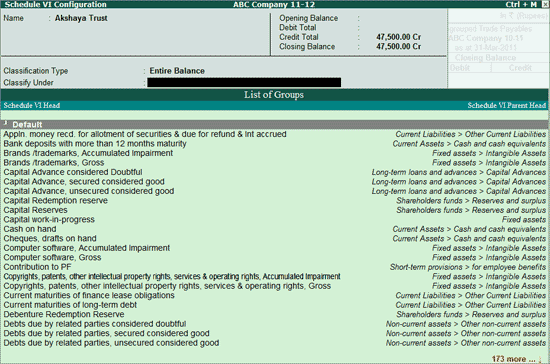Viewport: 550px width, 364px height.
Task: Click the List of Groups title bar
Action: (274, 95)
